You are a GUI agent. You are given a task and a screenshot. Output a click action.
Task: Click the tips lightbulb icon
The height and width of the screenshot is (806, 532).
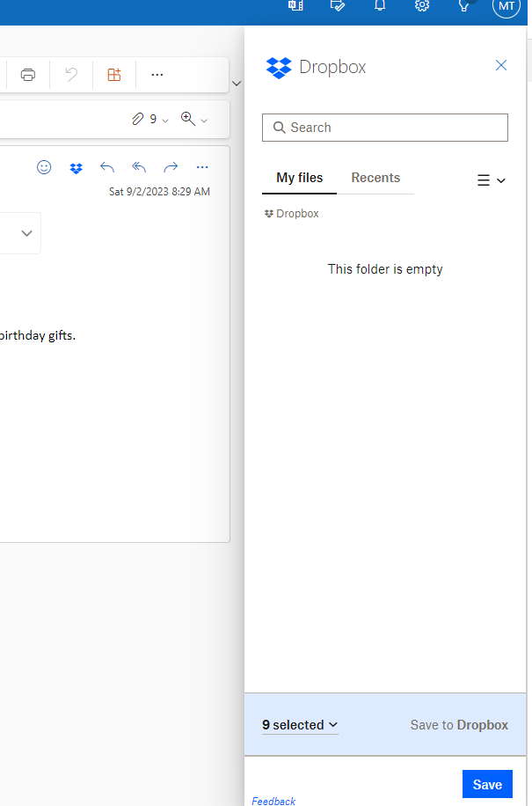click(464, 5)
